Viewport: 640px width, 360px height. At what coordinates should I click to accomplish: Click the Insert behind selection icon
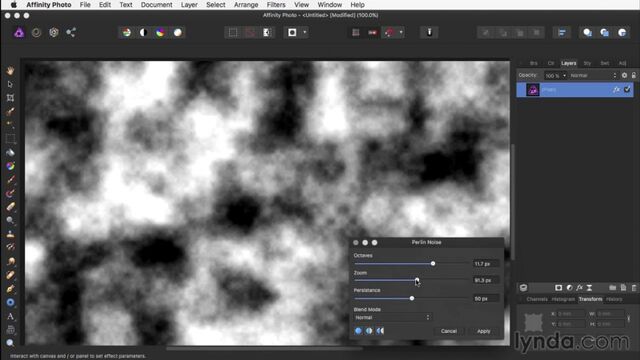587,33
